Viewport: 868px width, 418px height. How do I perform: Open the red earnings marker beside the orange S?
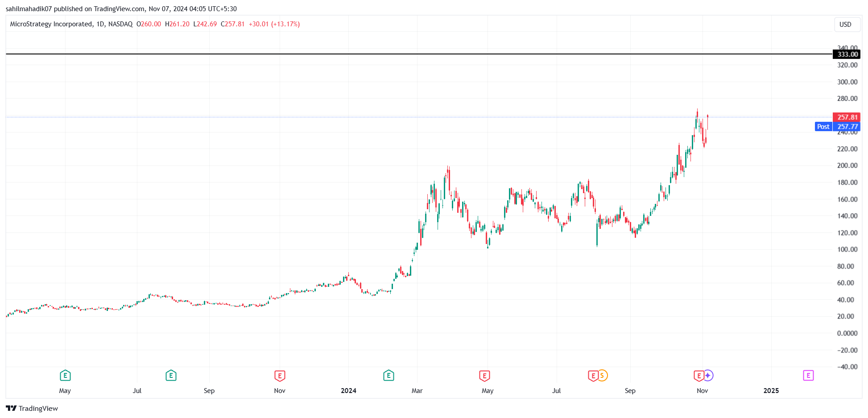pyautogui.click(x=593, y=376)
